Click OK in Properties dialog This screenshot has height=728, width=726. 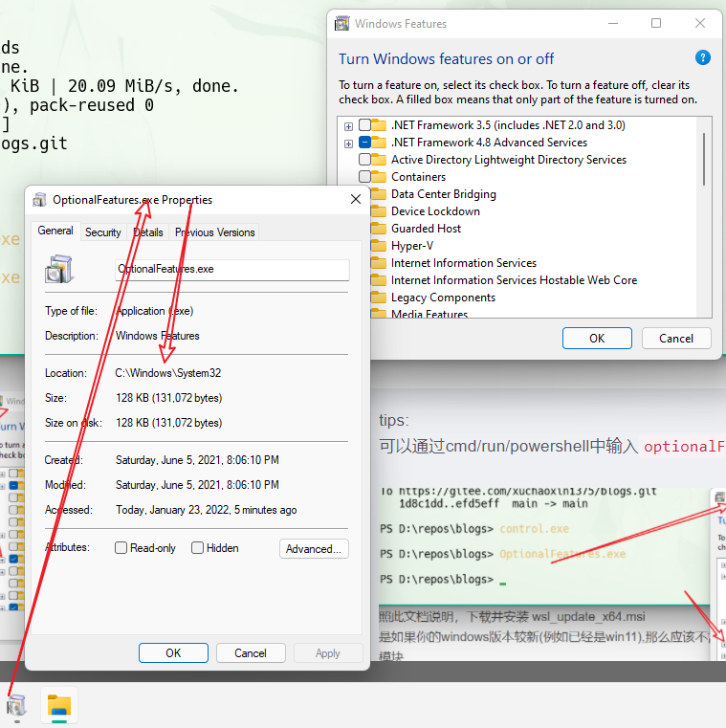click(173, 652)
